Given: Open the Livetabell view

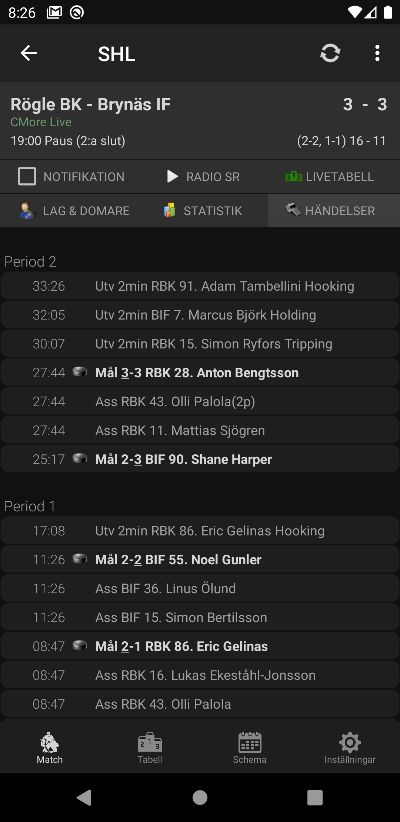Looking at the screenshot, I should [329, 177].
